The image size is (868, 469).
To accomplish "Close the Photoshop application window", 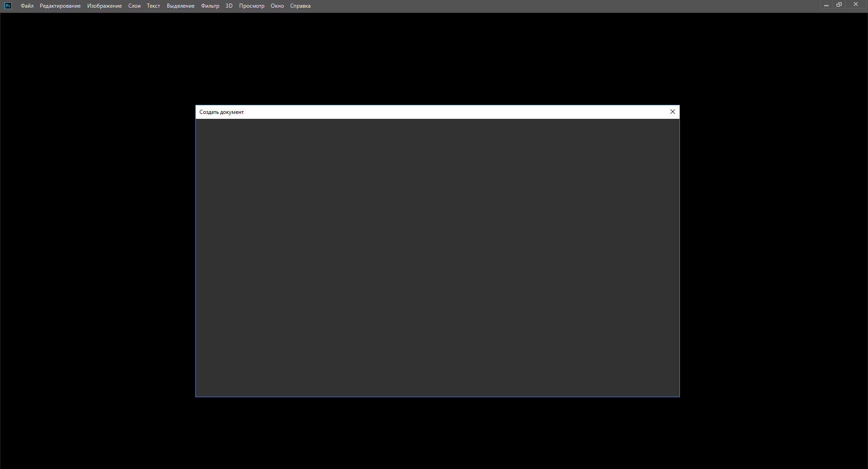I will pos(855,5).
